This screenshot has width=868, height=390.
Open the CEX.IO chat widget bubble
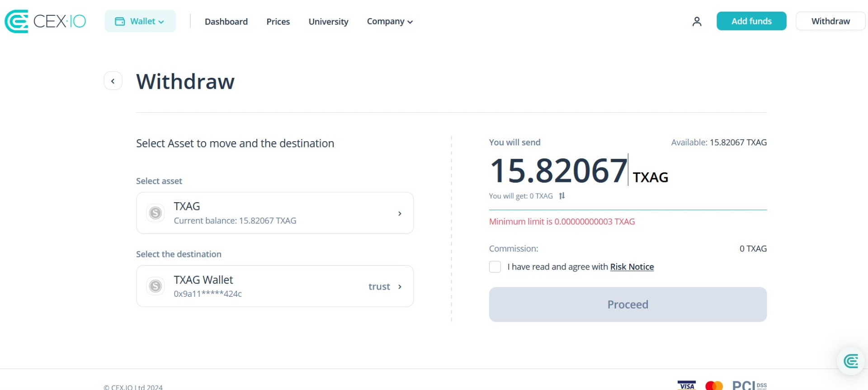pyautogui.click(x=851, y=361)
